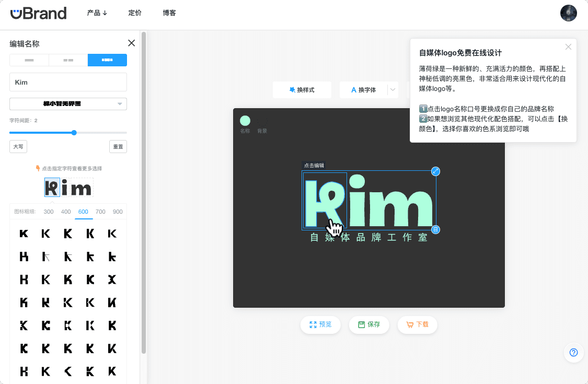
Task: Click the Kim name input field
Action: tap(68, 82)
